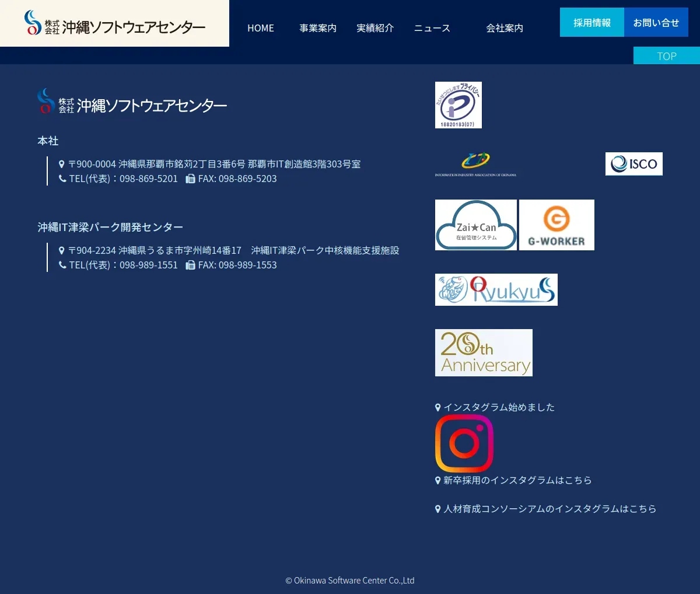700x594 pixels.
Task: Click fax icon beside 098-989-1553
Action: point(190,265)
